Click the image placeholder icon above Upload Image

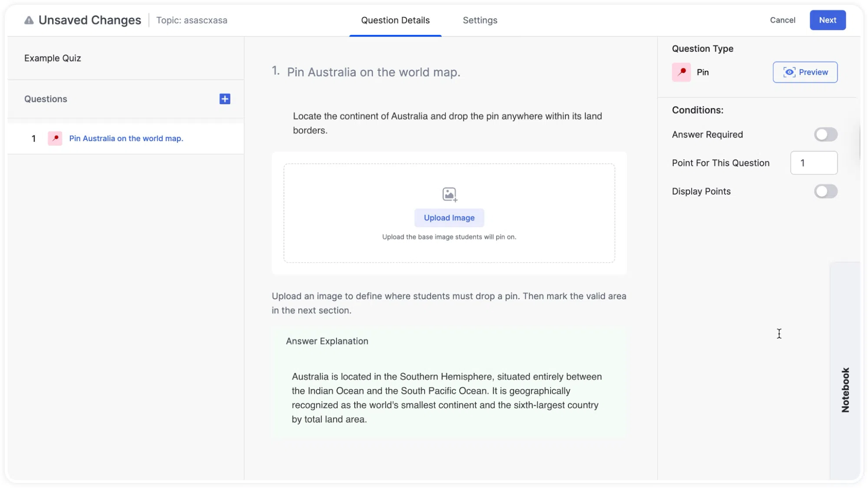(x=449, y=195)
